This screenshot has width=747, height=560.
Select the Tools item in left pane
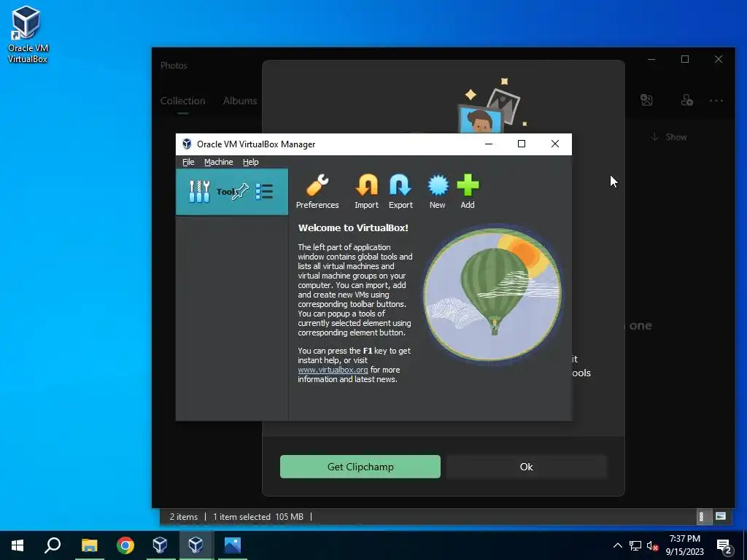pyautogui.click(x=231, y=192)
